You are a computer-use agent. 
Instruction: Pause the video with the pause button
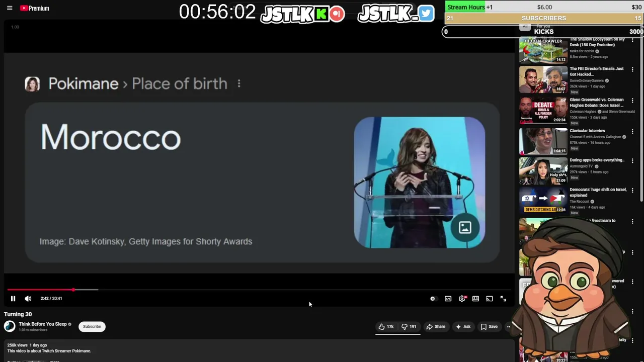point(13,299)
